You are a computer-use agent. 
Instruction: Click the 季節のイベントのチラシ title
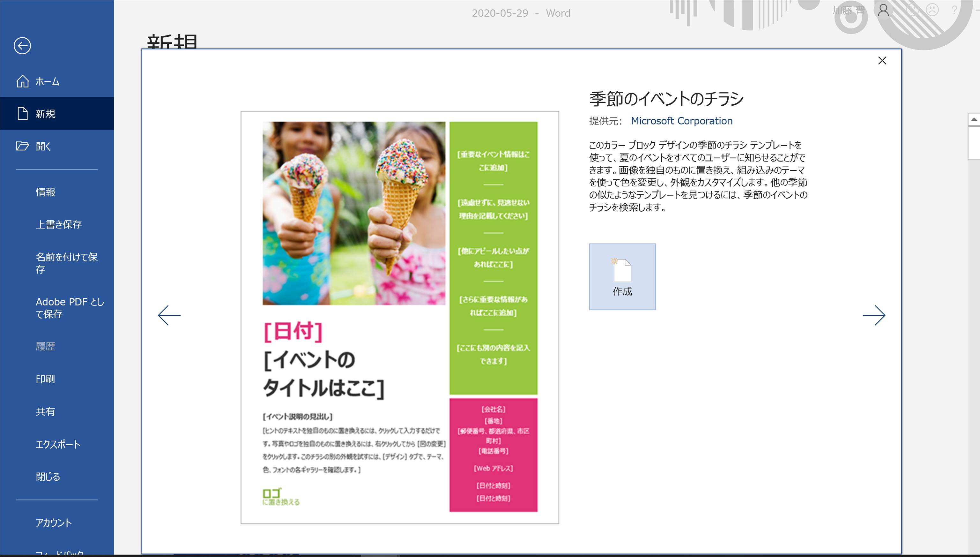coord(666,99)
